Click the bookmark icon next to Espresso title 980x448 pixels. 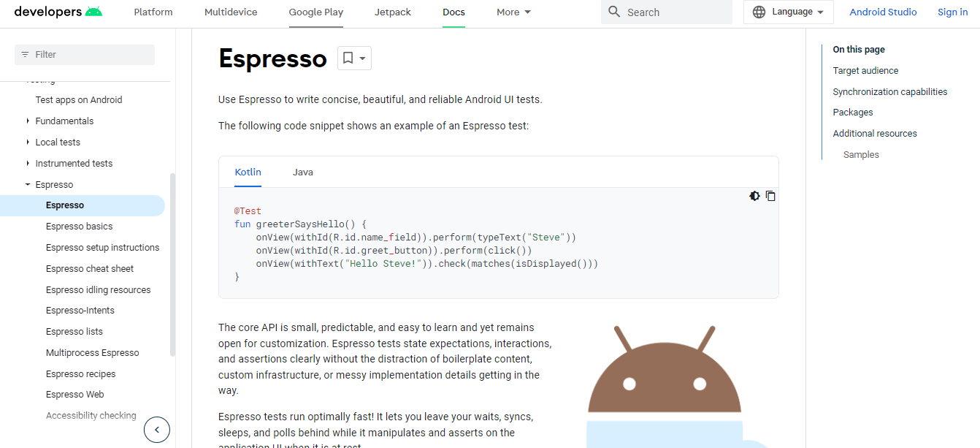click(348, 58)
